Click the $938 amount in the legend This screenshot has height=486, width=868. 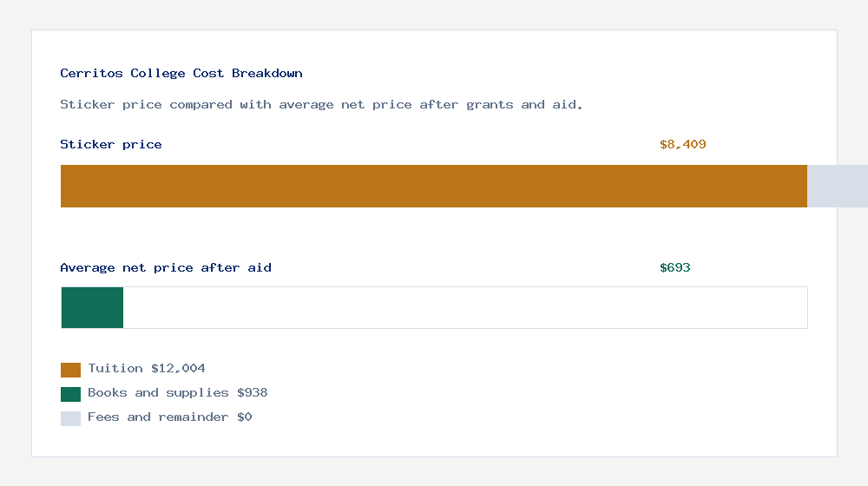point(253,392)
